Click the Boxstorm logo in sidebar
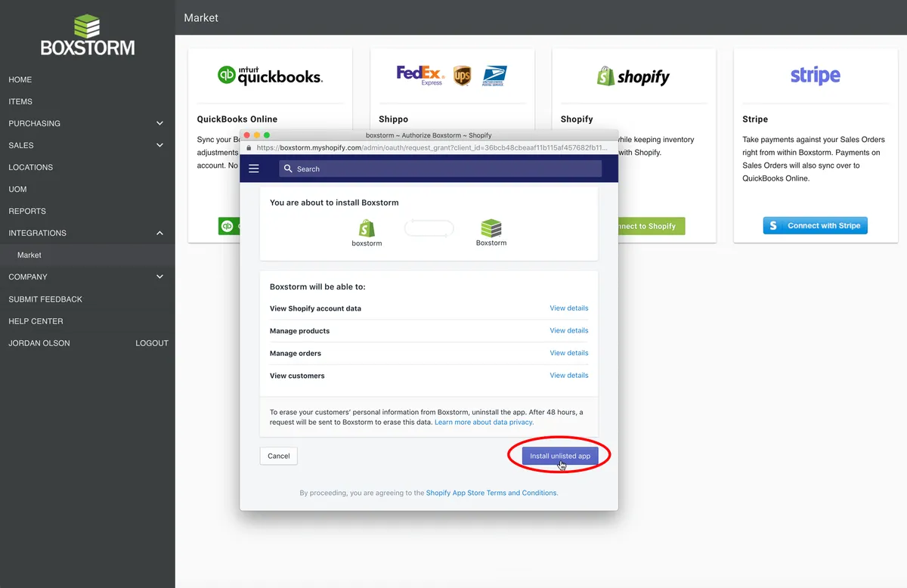Screen dimensions: 907x588 [x=88, y=35]
